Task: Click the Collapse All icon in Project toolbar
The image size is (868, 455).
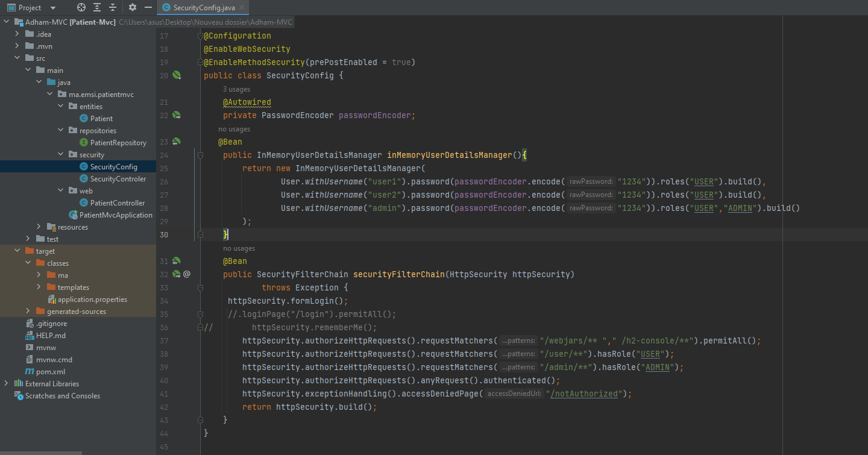Action: coord(112,7)
